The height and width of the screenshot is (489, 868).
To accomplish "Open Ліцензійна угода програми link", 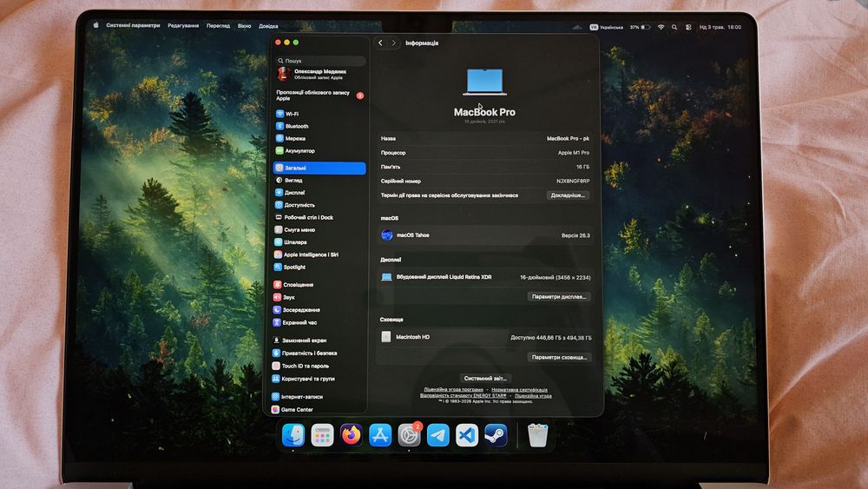I will 453,390.
